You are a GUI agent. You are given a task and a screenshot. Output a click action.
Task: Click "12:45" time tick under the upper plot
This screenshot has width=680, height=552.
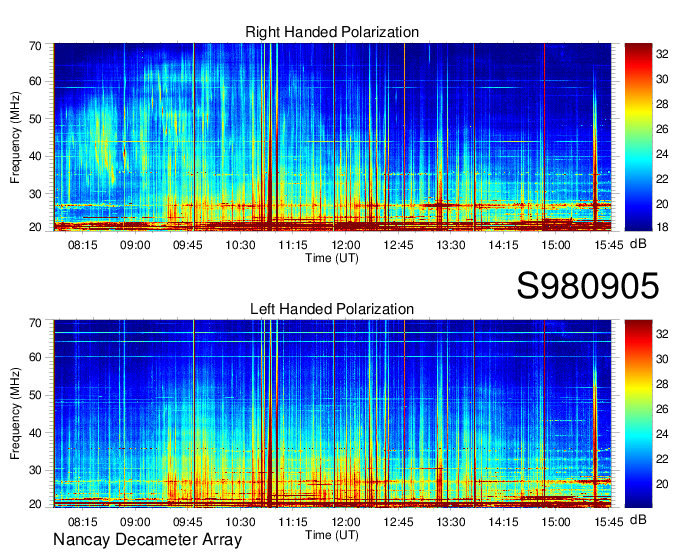[398, 245]
